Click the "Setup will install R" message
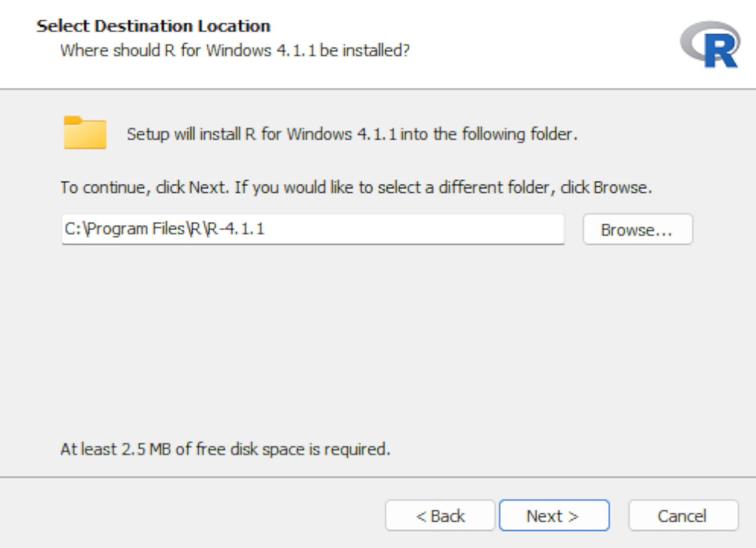This screenshot has height=548, width=756. pyautogui.click(x=352, y=134)
